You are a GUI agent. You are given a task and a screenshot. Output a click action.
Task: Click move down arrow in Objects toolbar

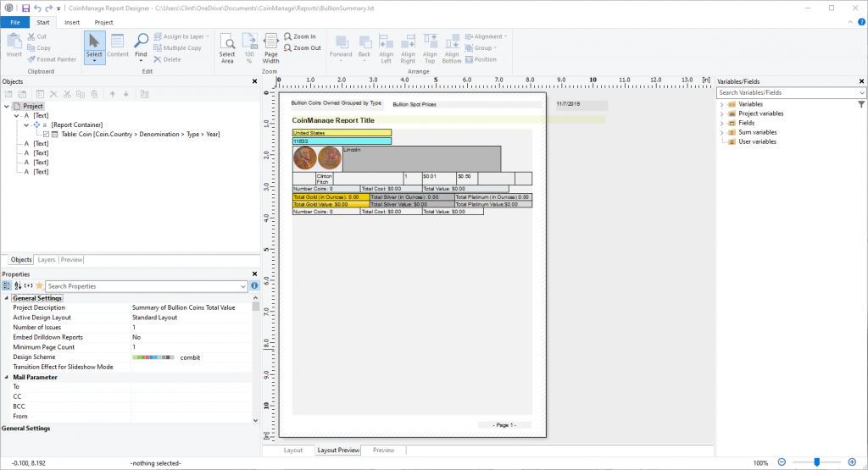(126, 95)
